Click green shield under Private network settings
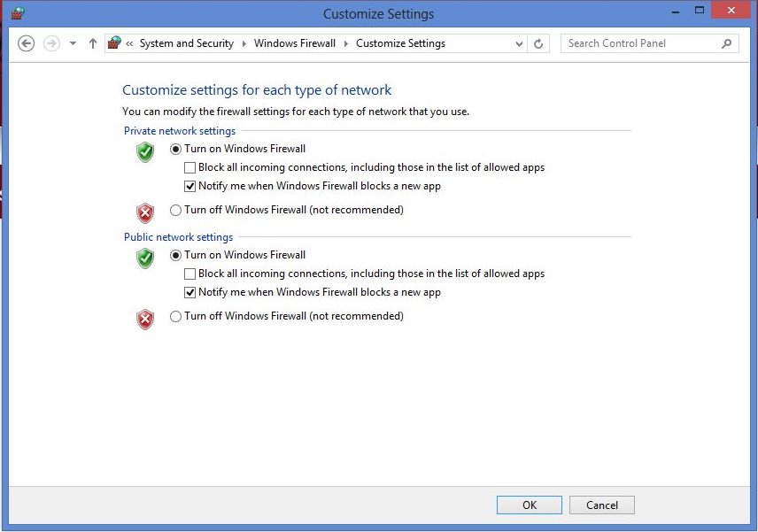Screen dimensions: 758x532 (145, 152)
